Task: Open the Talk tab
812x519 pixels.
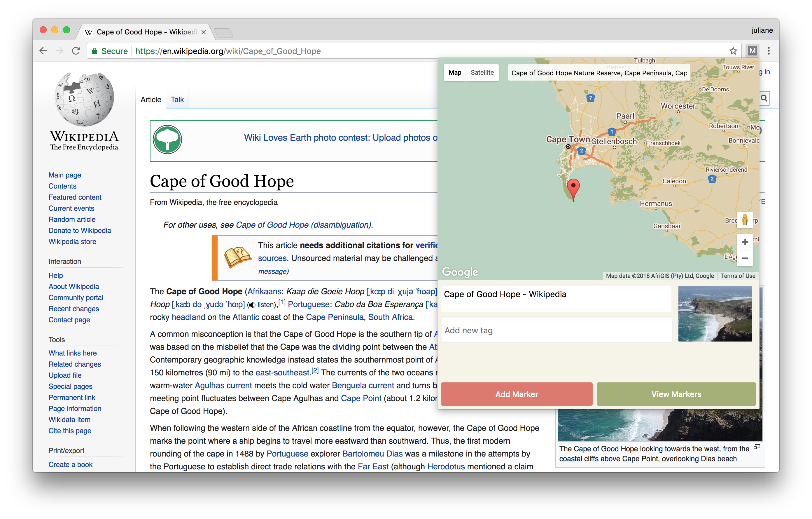Action: [x=177, y=100]
